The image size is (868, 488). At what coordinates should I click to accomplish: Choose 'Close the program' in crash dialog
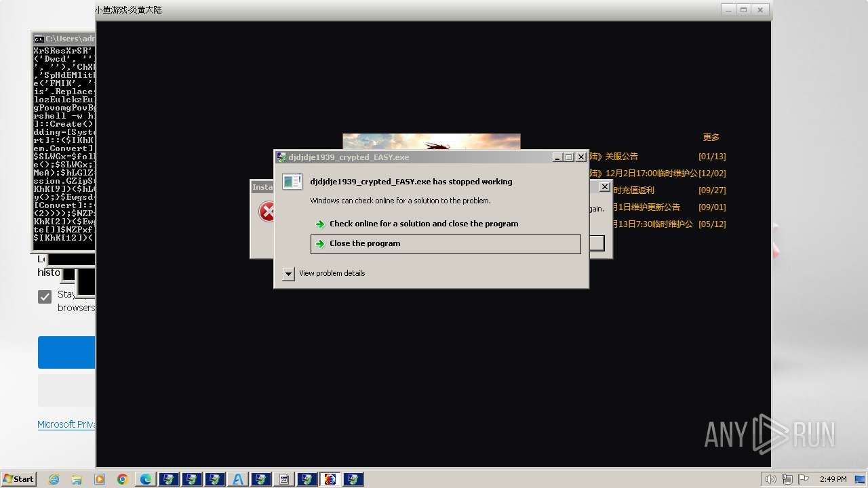click(x=446, y=244)
